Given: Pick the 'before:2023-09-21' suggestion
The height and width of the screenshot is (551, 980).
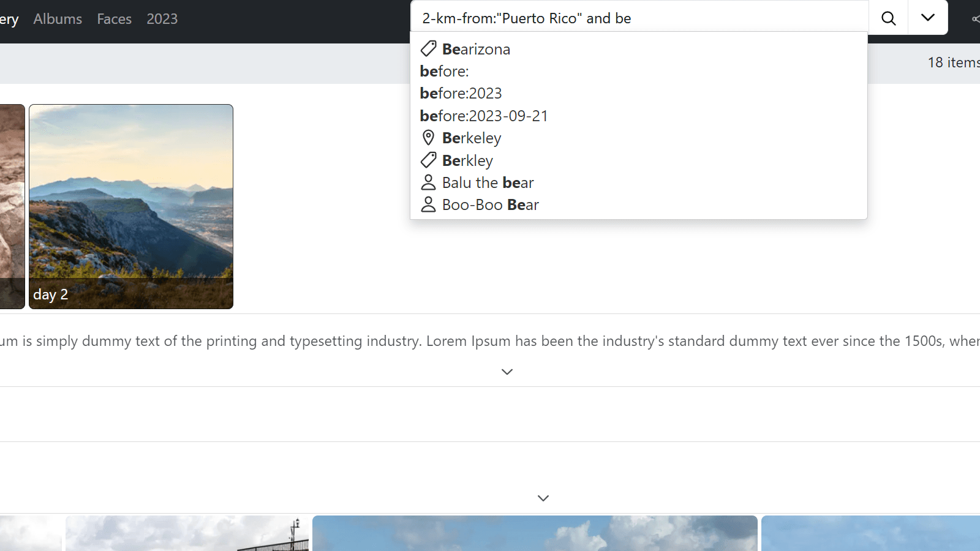Looking at the screenshot, I should tap(484, 116).
